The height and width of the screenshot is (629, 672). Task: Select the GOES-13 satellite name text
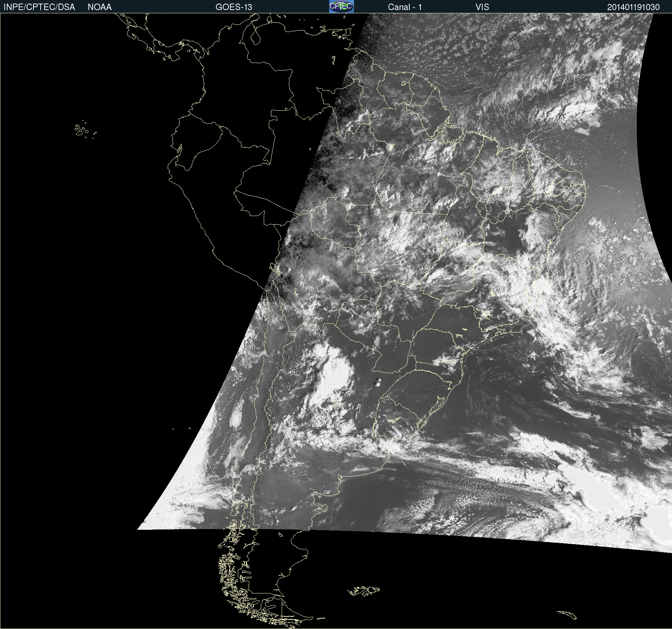[x=234, y=7]
